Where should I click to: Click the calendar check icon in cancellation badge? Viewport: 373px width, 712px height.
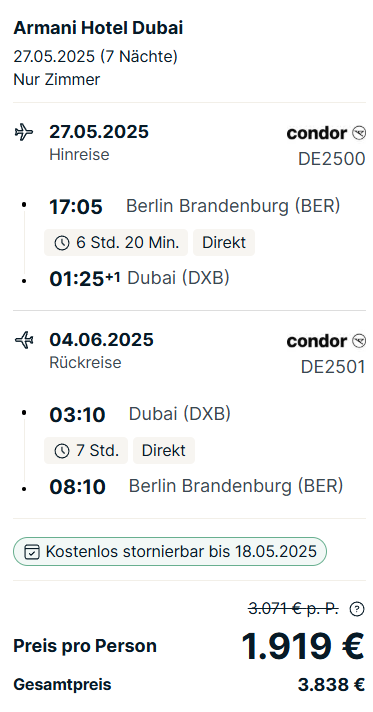(32, 552)
